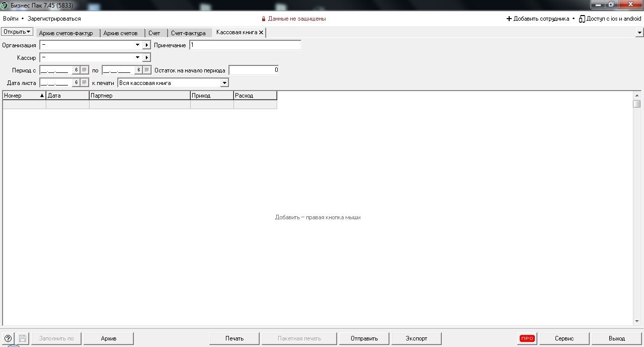The width and height of the screenshot is (644, 347).
Task: Click the Остаток на начало периода field
Action: click(254, 70)
